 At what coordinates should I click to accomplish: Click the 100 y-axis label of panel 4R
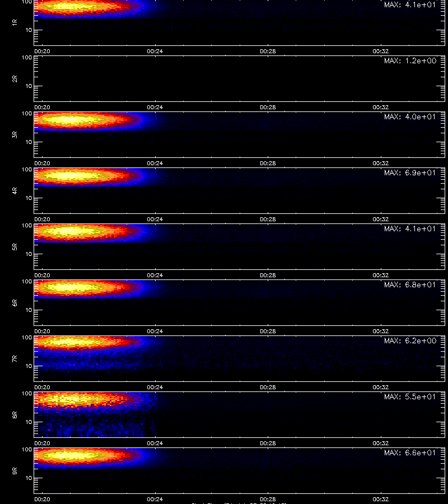click(x=27, y=169)
